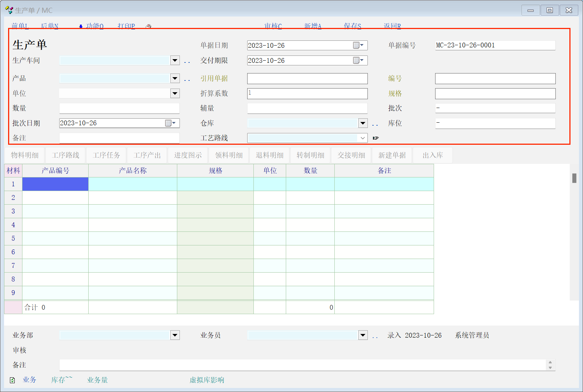The image size is (583, 392).
Task: Open calendar picker for 批次日期
Action: click(x=170, y=123)
